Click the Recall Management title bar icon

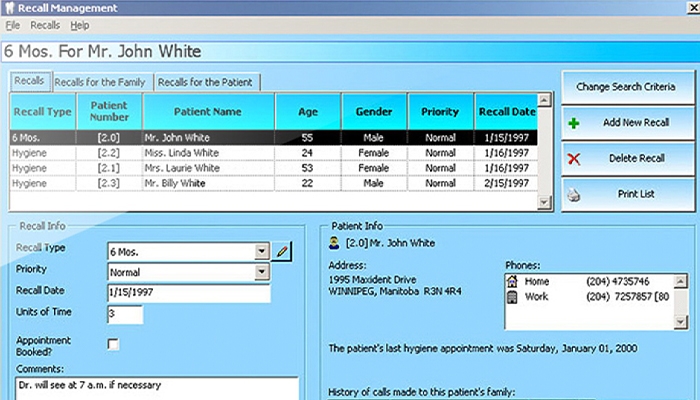[10, 8]
